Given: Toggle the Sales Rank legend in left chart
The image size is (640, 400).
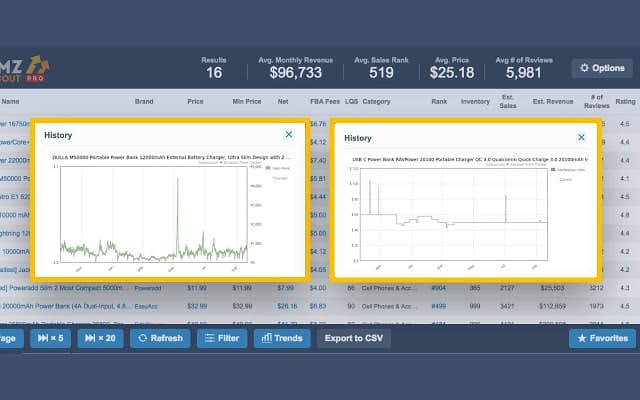Looking at the screenshot, I should (x=278, y=168).
